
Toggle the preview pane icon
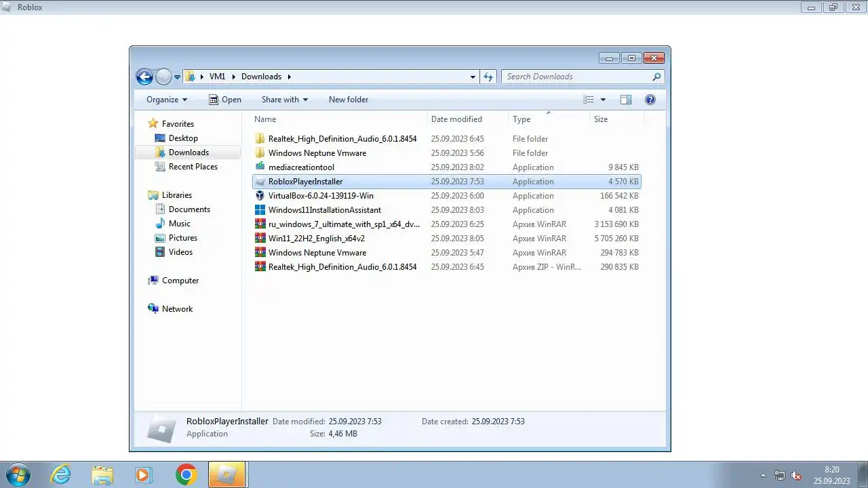tap(626, 100)
